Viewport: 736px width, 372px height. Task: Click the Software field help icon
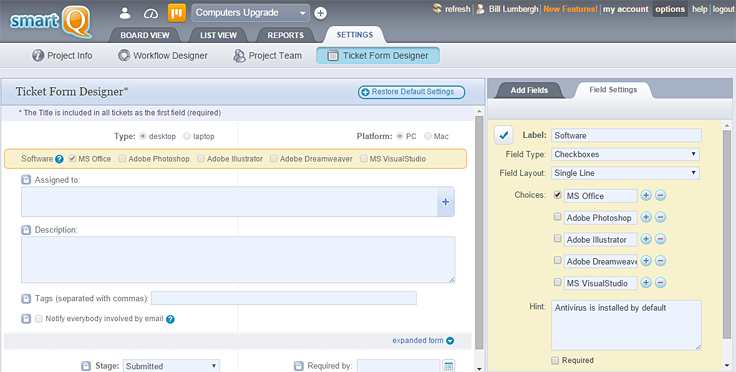tap(59, 159)
